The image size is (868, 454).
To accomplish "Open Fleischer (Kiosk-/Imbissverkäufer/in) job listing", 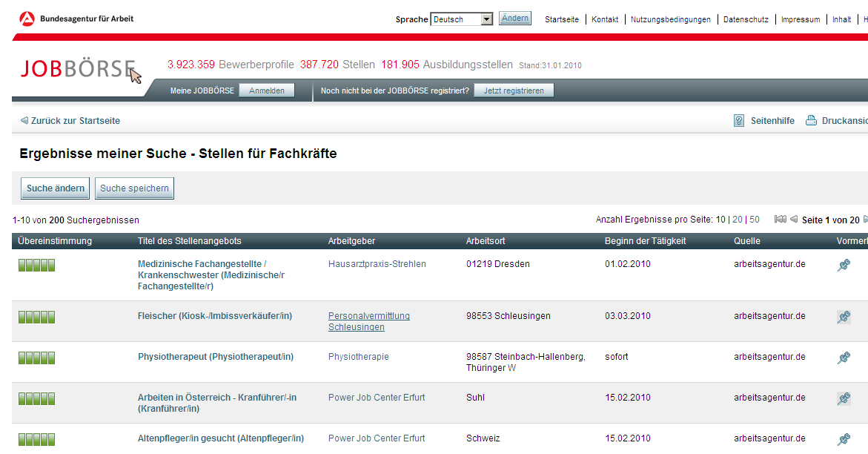I will 215,316.
